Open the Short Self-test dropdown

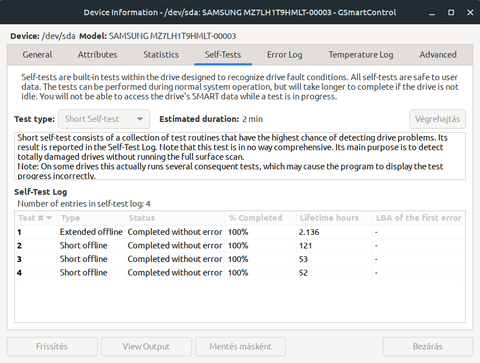coord(104,119)
